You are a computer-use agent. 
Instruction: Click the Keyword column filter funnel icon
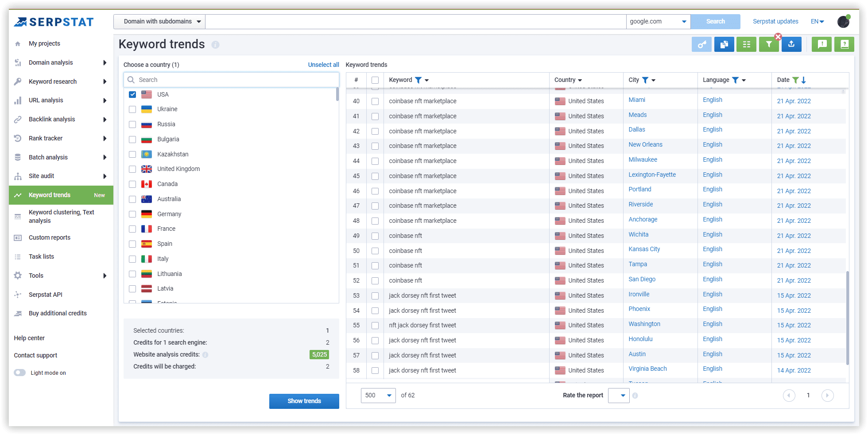click(418, 80)
